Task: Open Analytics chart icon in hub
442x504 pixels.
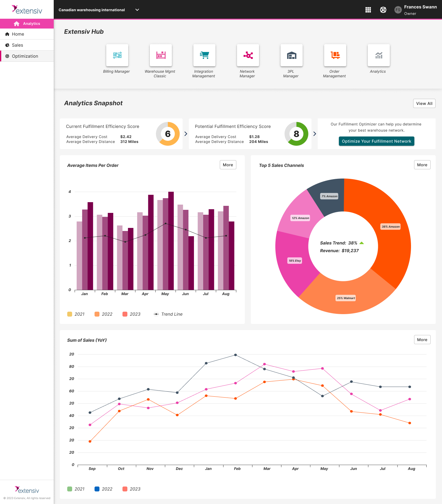Action: (379, 55)
